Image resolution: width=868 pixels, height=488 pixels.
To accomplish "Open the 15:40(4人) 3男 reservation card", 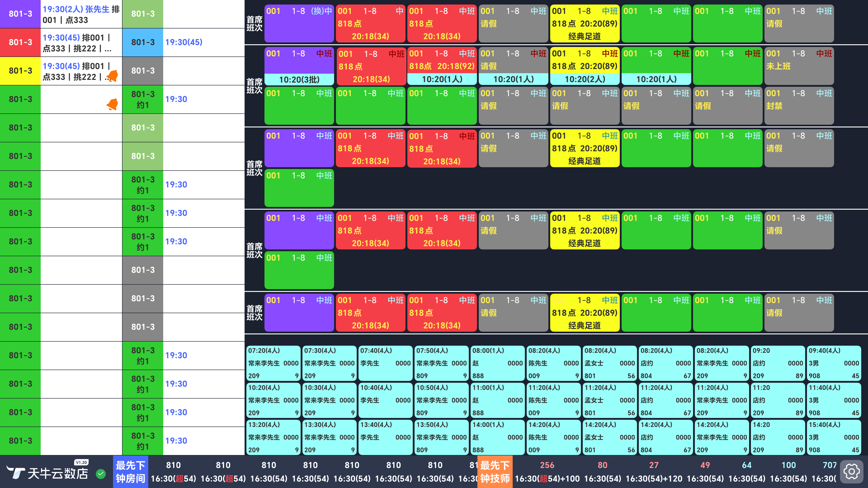I will (x=834, y=437).
